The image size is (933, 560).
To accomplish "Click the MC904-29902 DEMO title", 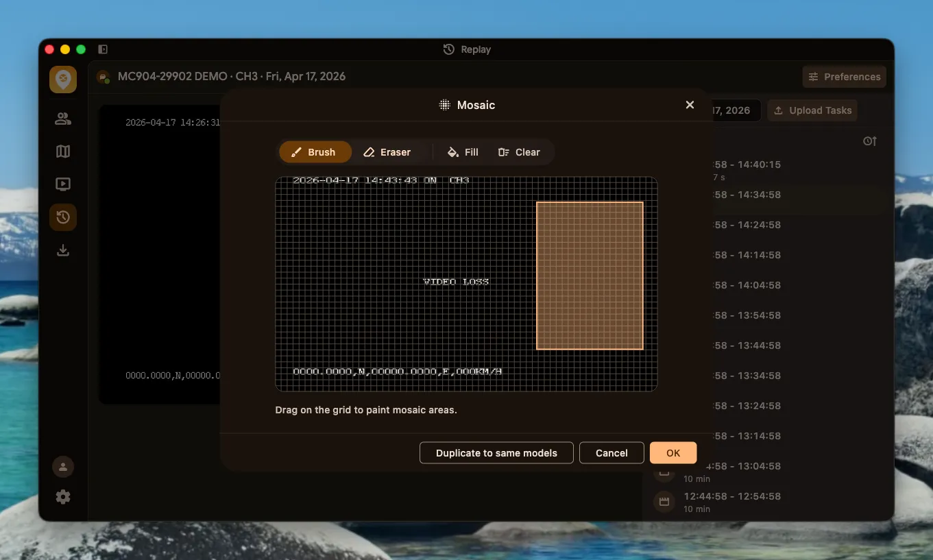I will [x=232, y=77].
